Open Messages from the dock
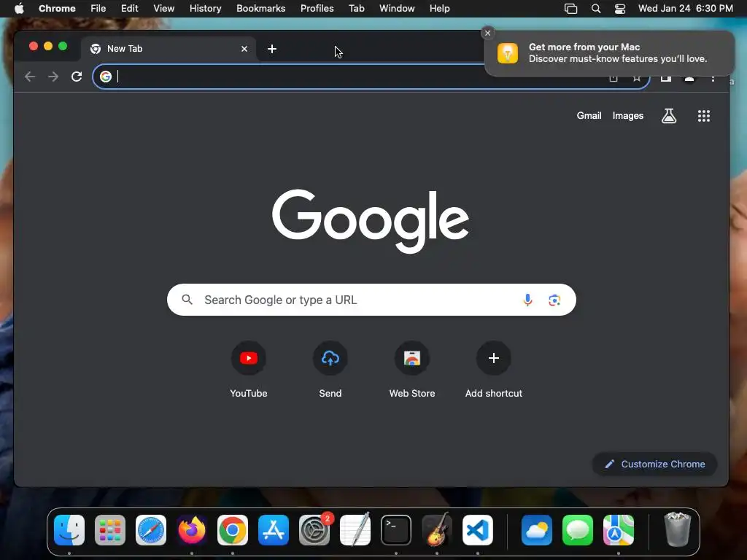747x560 pixels. click(x=578, y=530)
